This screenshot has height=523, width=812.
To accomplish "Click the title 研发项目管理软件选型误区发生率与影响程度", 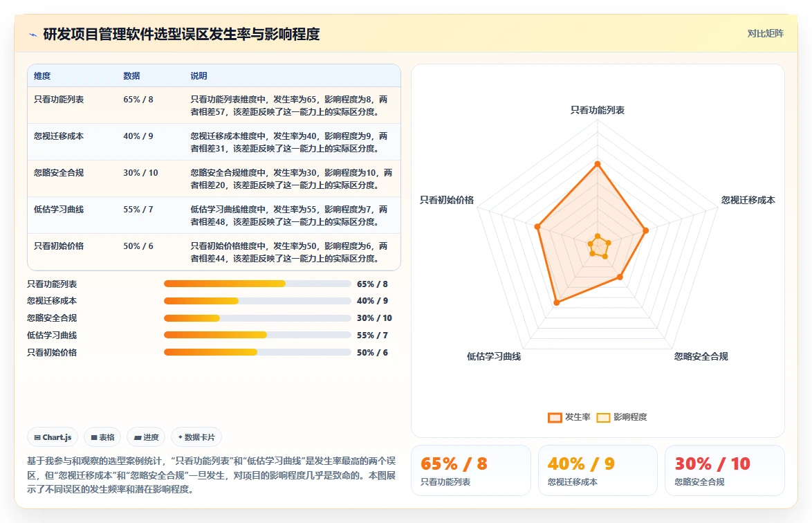I will pos(181,34).
